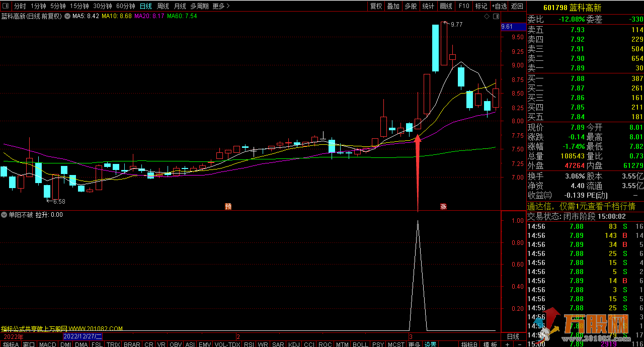Select the MACD indicator tab
The height and width of the screenshot is (347, 644).
(48, 344)
